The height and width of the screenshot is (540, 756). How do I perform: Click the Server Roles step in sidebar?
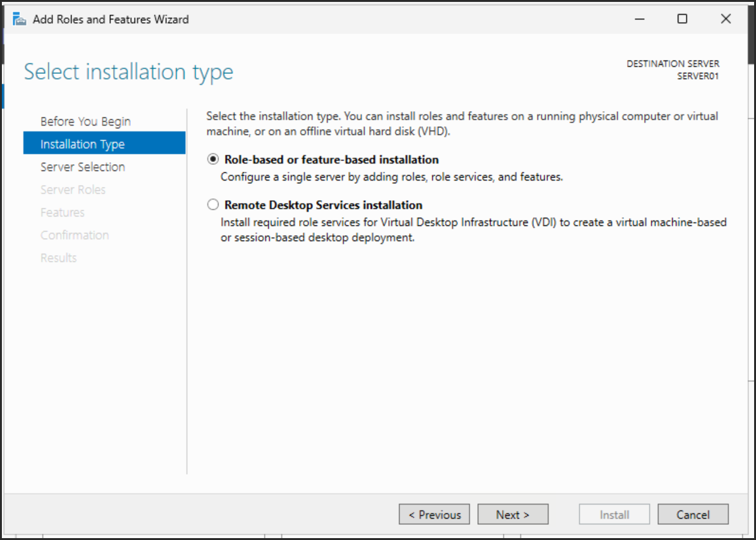73,189
